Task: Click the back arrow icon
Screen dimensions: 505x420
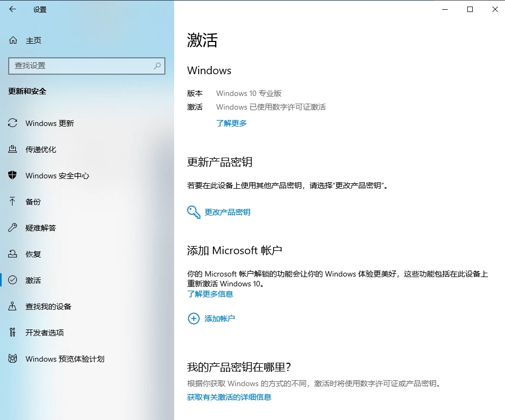Action: [x=13, y=9]
